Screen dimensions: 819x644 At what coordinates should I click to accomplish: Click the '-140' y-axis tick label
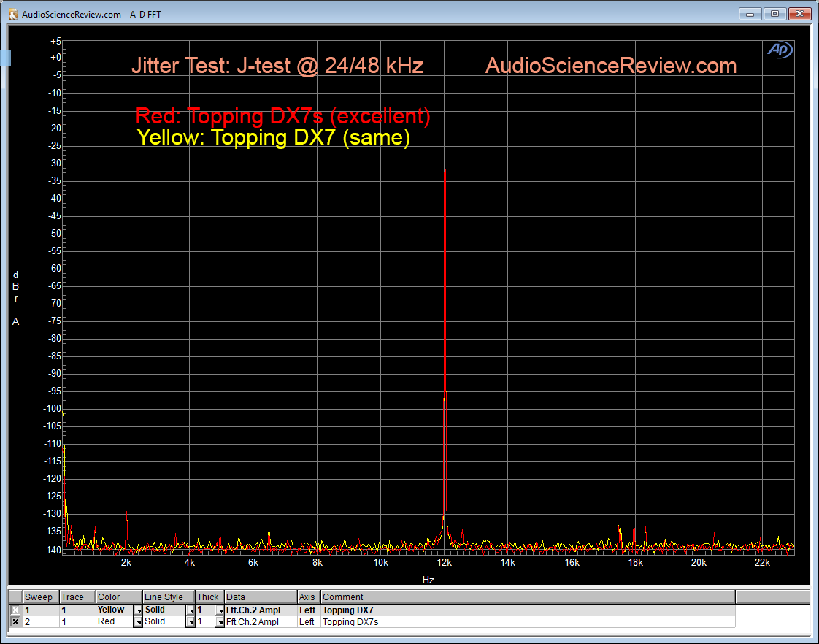pyautogui.click(x=53, y=550)
